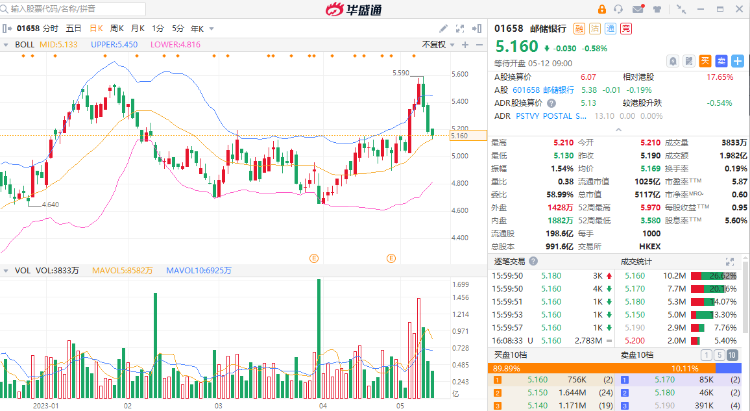
Task: Open customer service headset icon
Action: coord(618,9)
